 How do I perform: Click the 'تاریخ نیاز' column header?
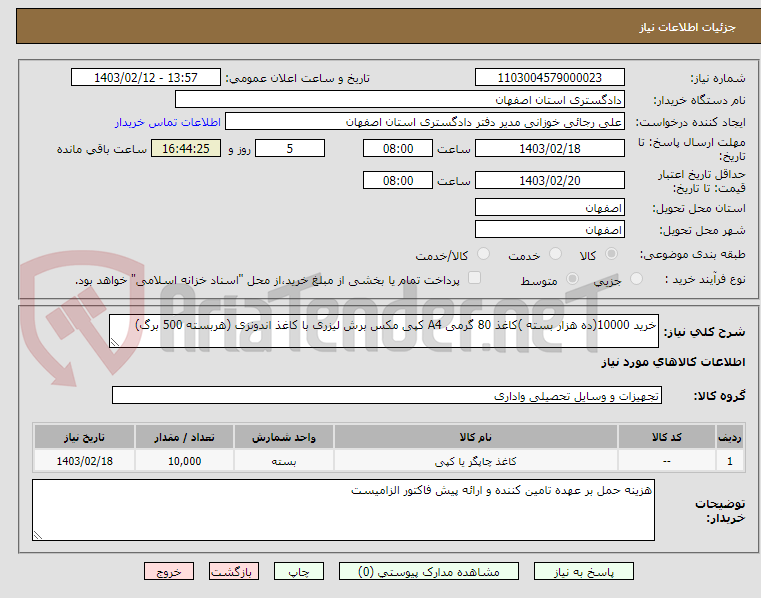pyautogui.click(x=84, y=437)
